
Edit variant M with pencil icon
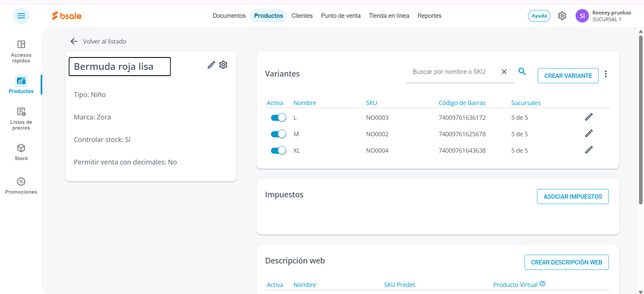coord(589,133)
